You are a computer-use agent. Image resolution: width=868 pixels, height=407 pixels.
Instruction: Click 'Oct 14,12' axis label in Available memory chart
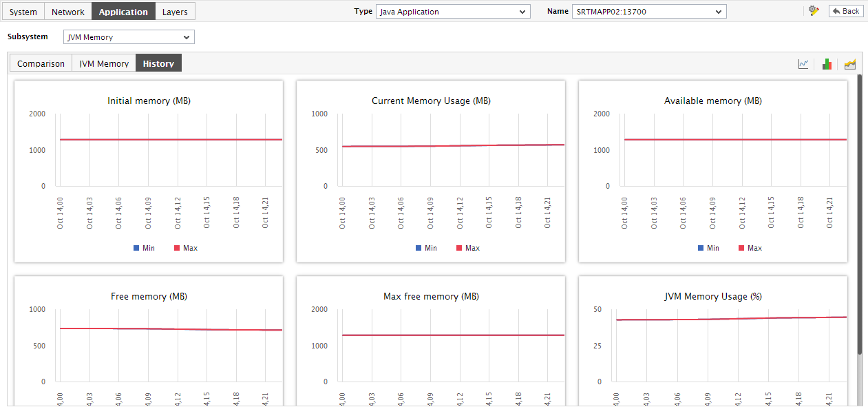(742, 212)
